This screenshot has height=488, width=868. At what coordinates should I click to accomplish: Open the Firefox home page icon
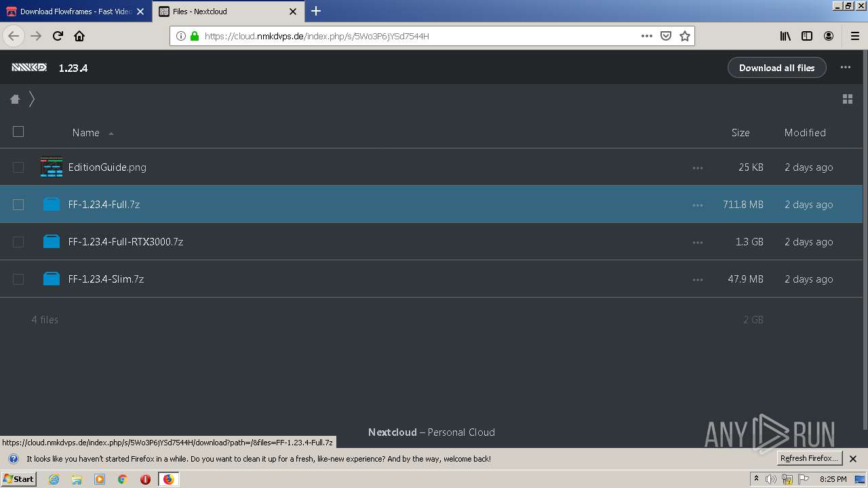coord(79,36)
